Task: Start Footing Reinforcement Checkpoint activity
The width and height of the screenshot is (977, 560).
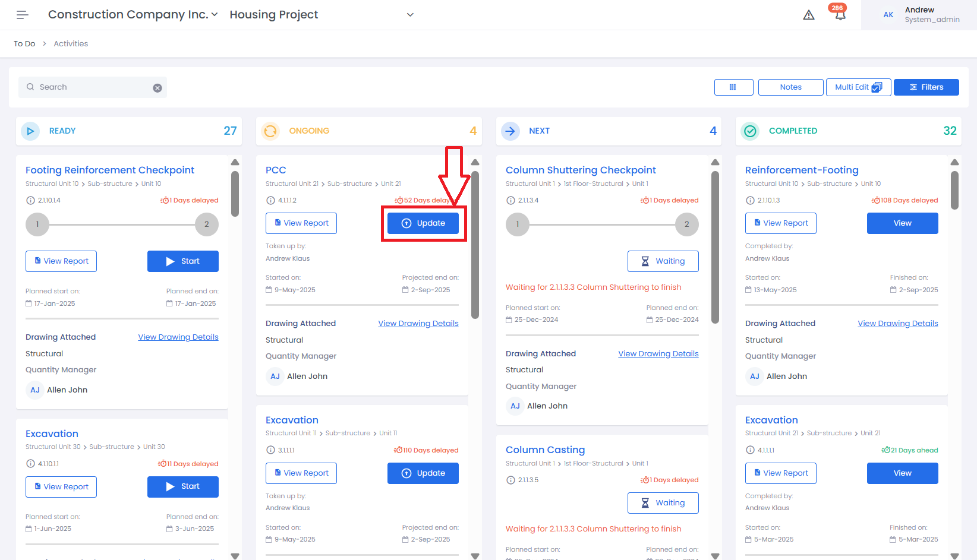Action: click(182, 261)
